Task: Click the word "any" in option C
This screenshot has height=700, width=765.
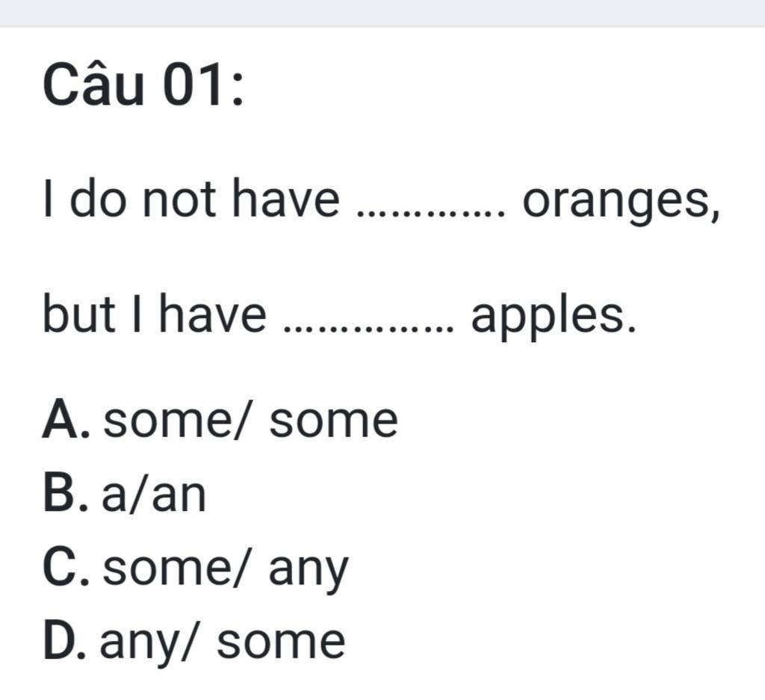Action: tap(309, 570)
